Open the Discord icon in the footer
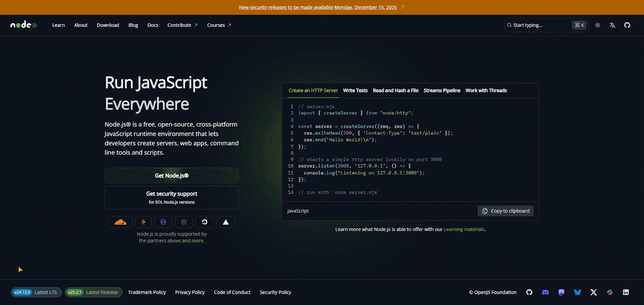This screenshot has height=305, width=644. coord(545,292)
